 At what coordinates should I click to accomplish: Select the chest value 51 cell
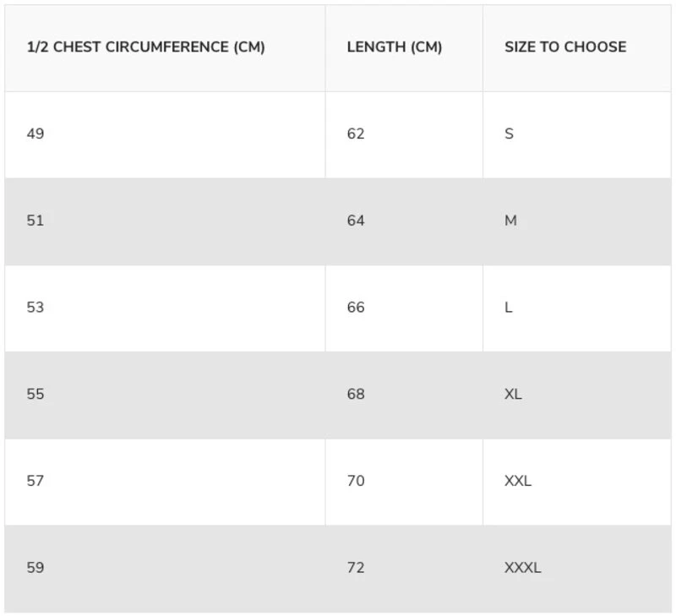35,221
